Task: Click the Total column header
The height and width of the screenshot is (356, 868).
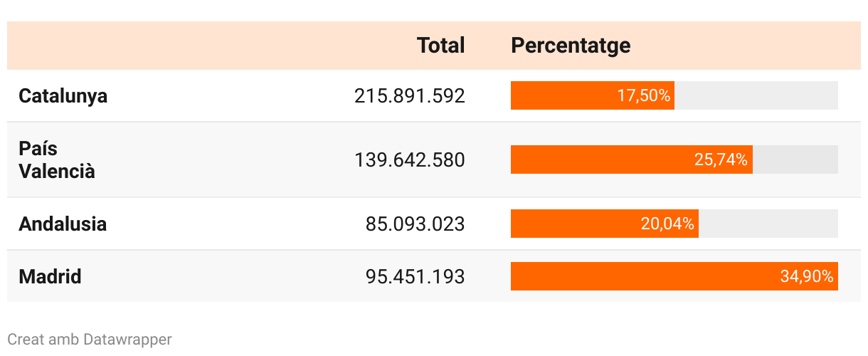Action: pos(440,46)
